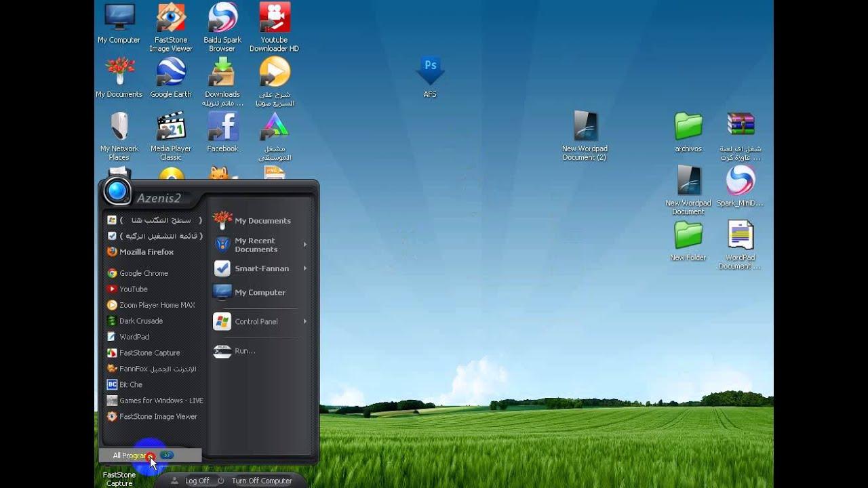Open Youtube Downloader HD desktop shortcut
Viewport: 868px width, 488px height.
click(274, 27)
